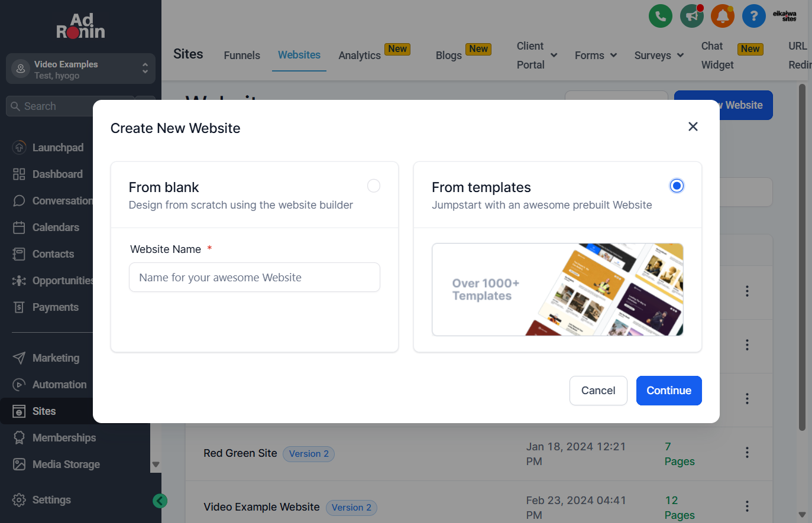The height and width of the screenshot is (523, 812).
Task: Click the Settings gear icon
Action: click(x=19, y=500)
